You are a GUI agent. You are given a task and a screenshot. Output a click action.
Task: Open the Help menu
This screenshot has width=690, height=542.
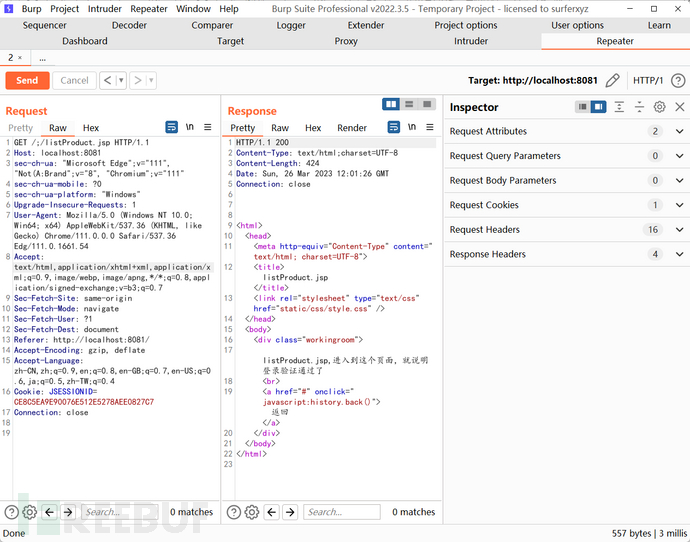[x=229, y=9]
